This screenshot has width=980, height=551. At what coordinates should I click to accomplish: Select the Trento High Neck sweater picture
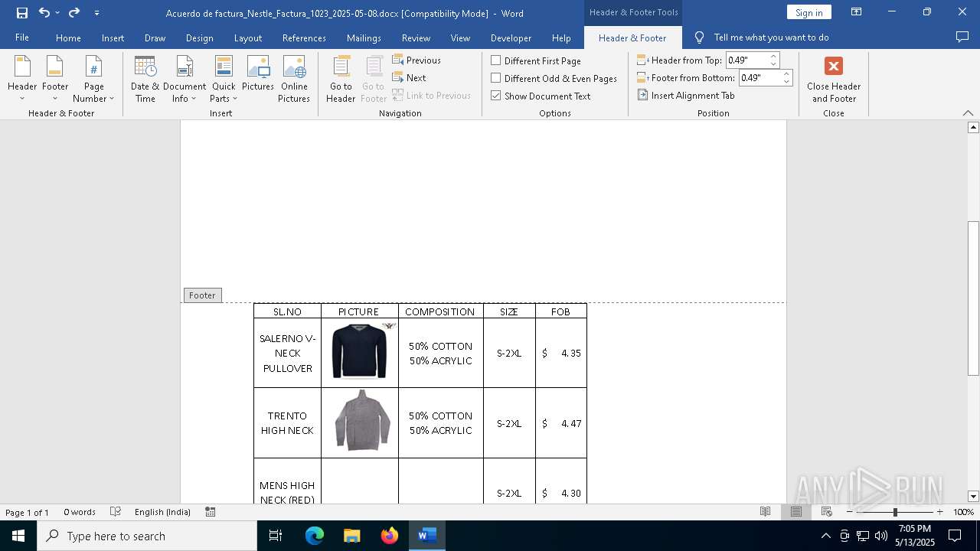pos(362,420)
